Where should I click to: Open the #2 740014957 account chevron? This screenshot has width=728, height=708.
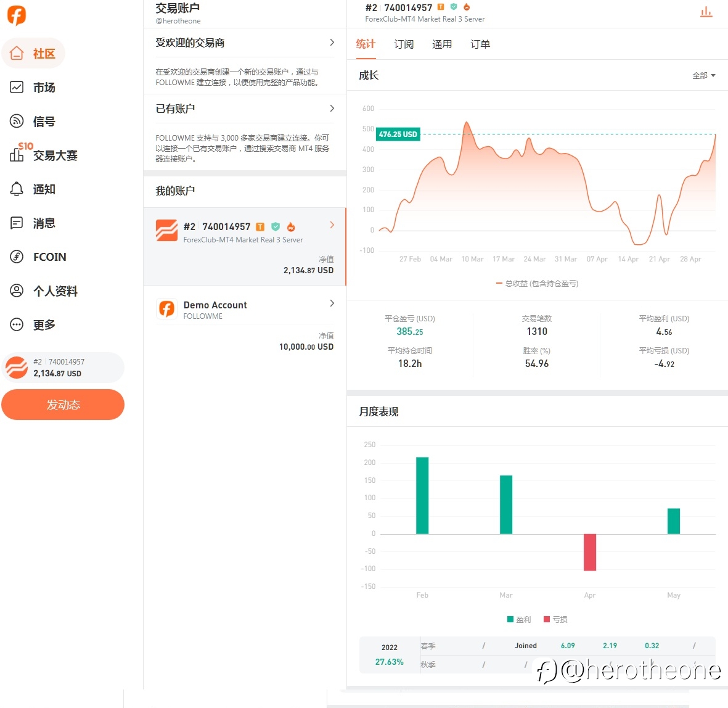332,225
